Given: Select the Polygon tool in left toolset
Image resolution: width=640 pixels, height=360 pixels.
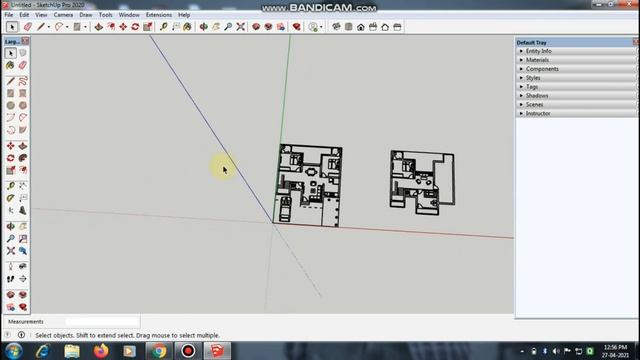Looking at the screenshot, I should 23,105.
